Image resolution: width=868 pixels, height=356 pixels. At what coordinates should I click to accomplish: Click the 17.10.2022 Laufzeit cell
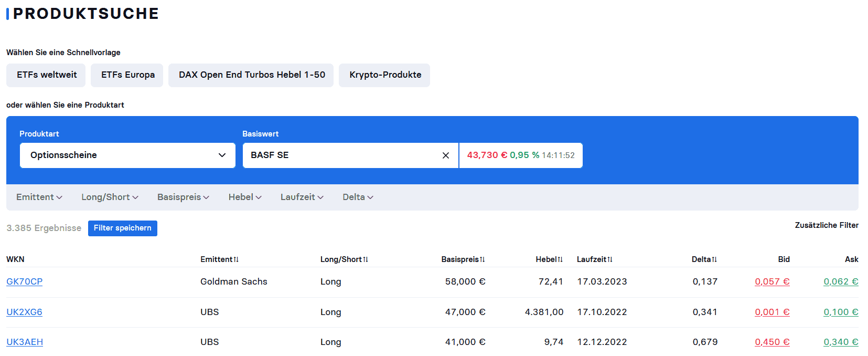point(602,312)
